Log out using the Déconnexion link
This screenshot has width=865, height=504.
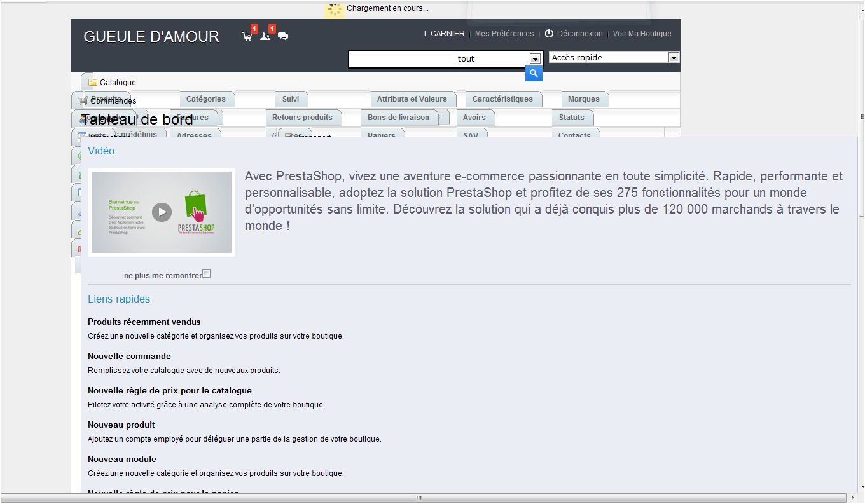coord(574,34)
